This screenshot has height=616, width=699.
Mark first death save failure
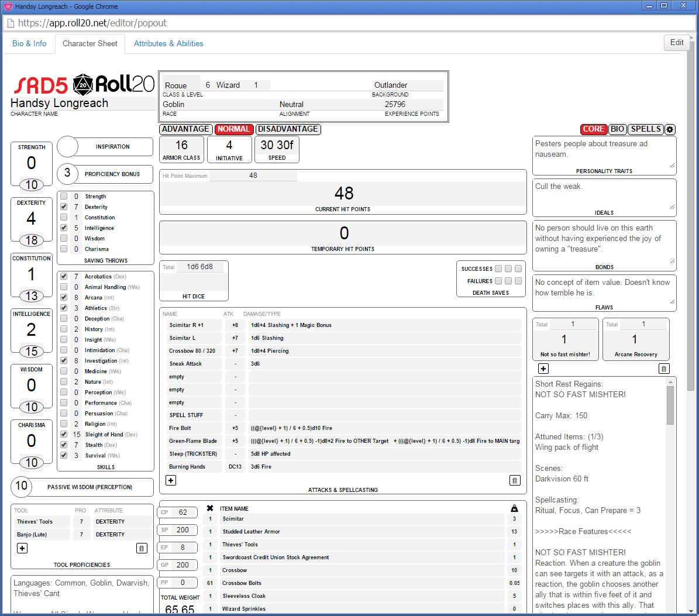pos(498,281)
